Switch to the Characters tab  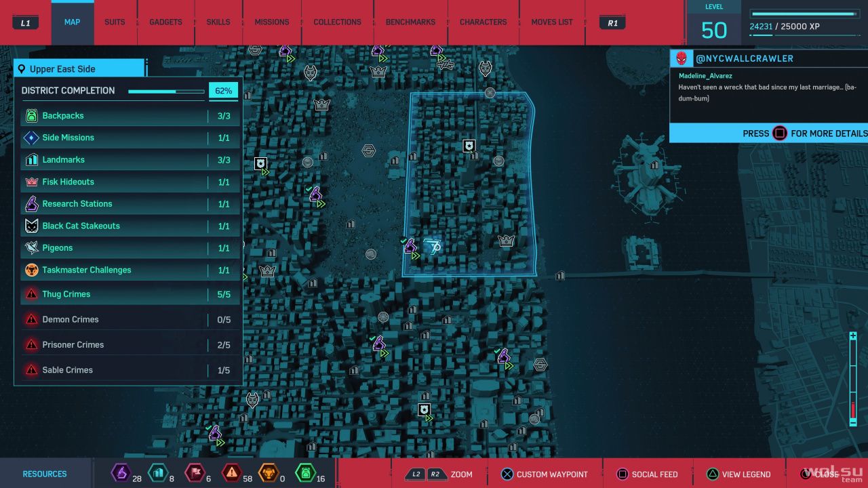point(484,22)
